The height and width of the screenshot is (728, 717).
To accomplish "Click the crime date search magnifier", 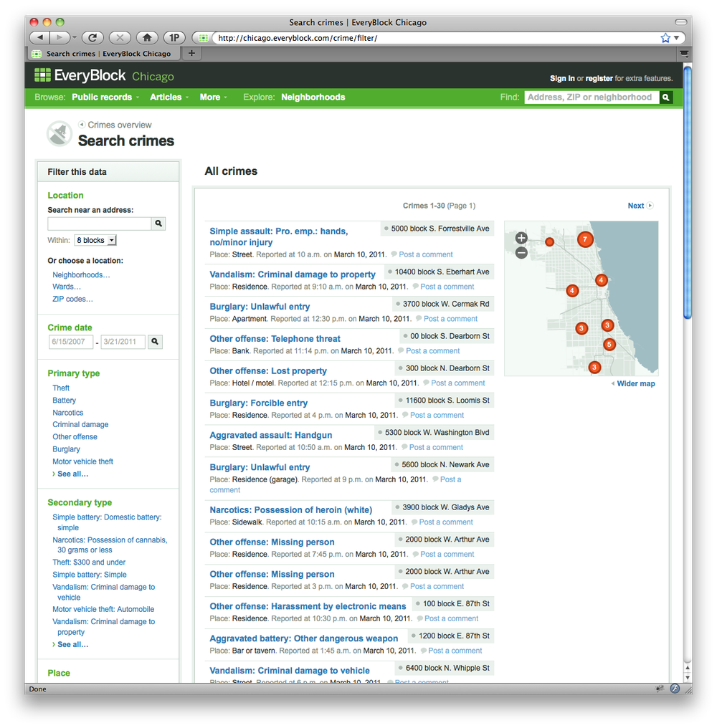I will coord(155,342).
